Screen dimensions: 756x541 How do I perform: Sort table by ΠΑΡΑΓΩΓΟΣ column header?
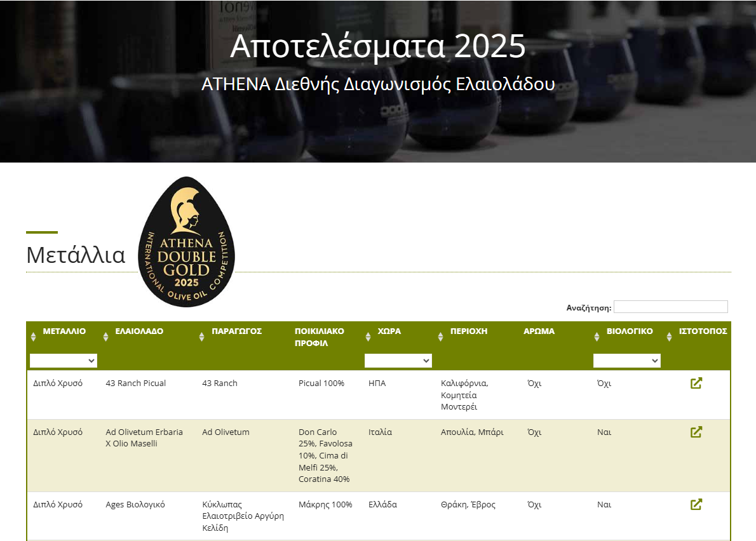[x=236, y=331]
